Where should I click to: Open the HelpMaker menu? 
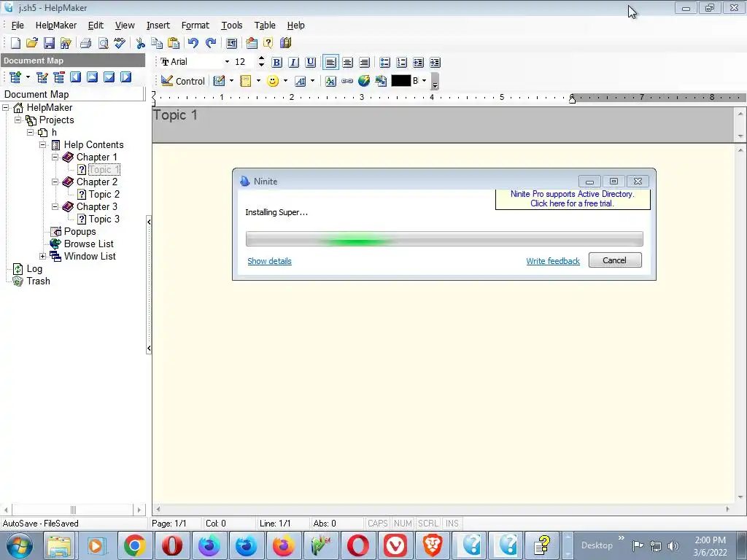tap(55, 26)
